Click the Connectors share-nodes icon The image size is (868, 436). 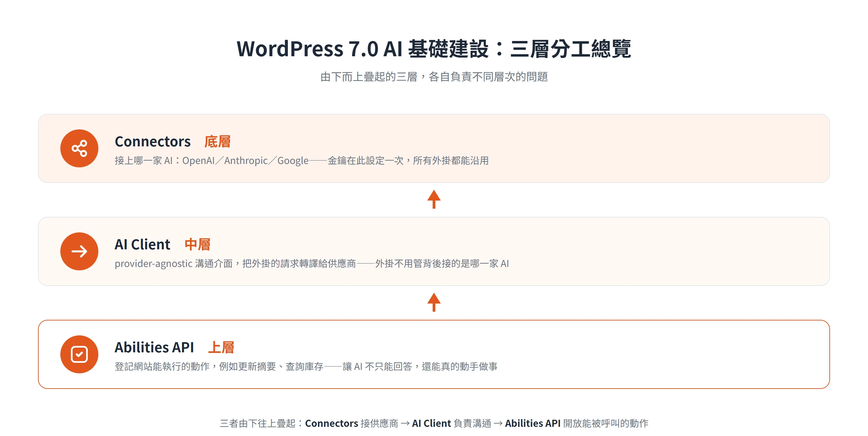coord(79,148)
